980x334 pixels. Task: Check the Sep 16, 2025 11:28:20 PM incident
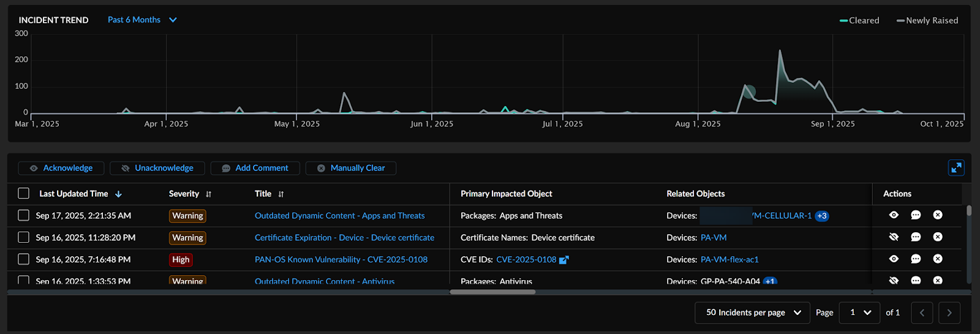24,237
